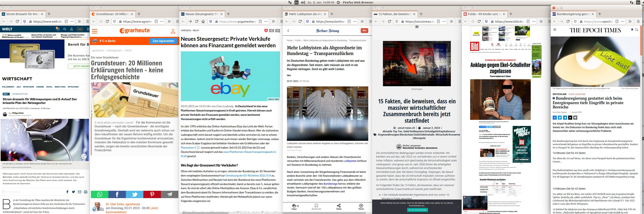This screenshot has height=214, width=644.
Task: Toggle reader view in epochtimes window
Action: (x=617, y=21)
